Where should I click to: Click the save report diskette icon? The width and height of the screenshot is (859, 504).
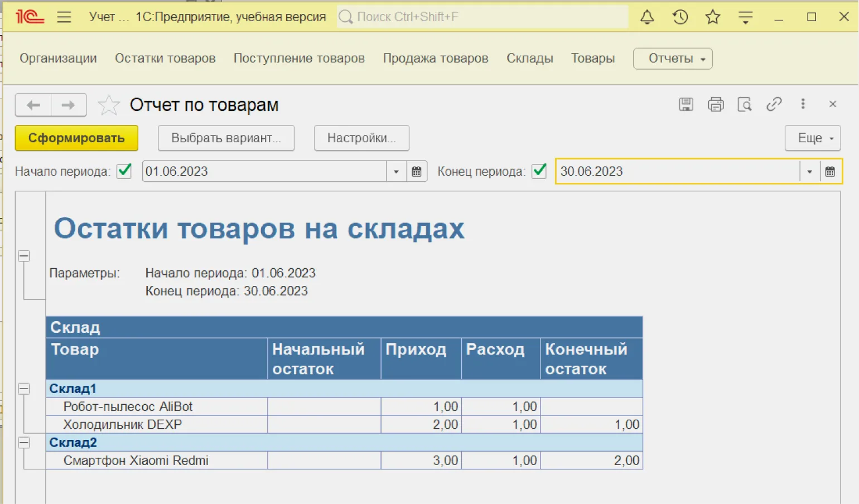point(686,104)
